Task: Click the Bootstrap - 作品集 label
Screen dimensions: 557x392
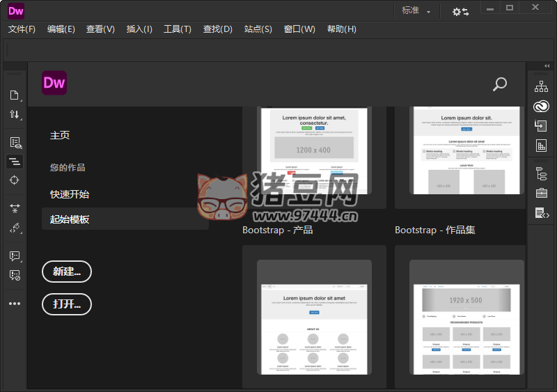Action: [x=434, y=230]
